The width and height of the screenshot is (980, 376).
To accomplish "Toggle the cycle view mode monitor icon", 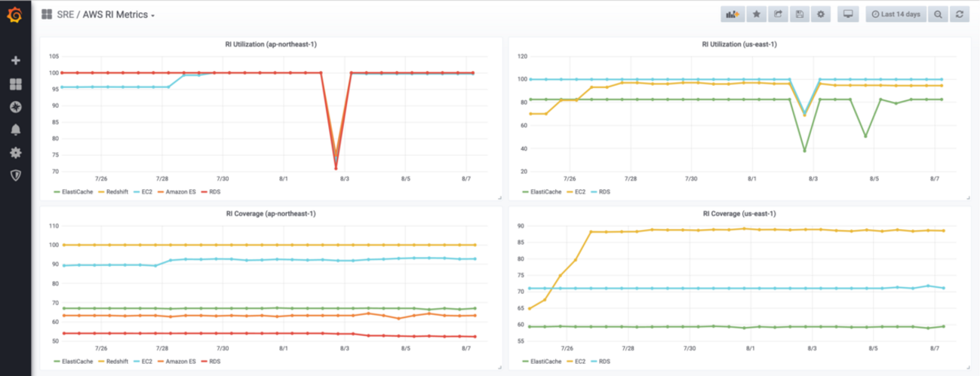I will tap(848, 14).
